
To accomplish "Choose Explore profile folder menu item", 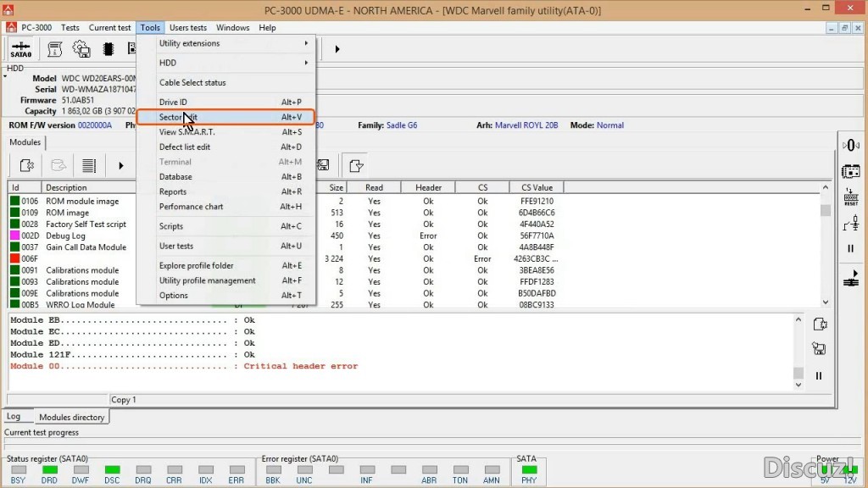I will (x=225, y=265).
